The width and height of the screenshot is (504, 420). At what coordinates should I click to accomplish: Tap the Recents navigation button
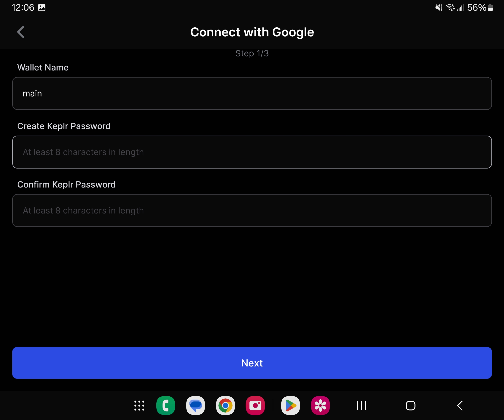pos(362,406)
